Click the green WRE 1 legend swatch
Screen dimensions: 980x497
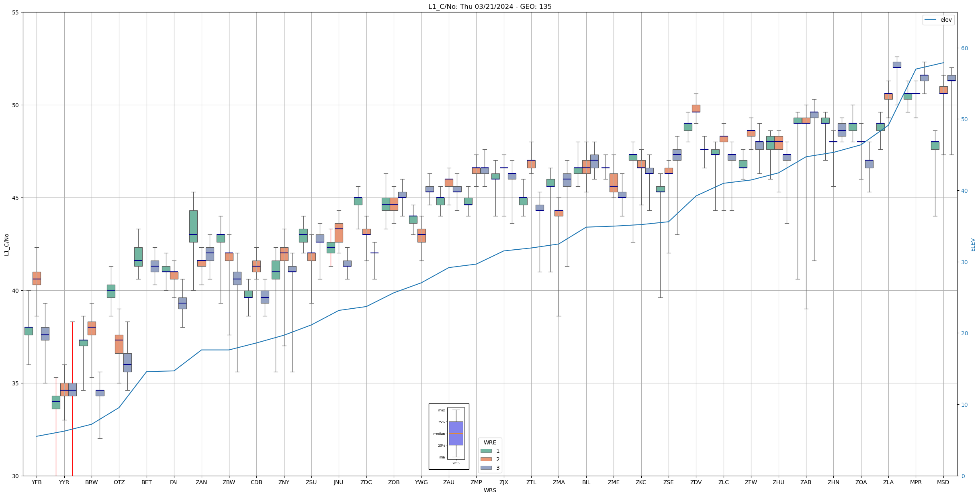(486, 451)
